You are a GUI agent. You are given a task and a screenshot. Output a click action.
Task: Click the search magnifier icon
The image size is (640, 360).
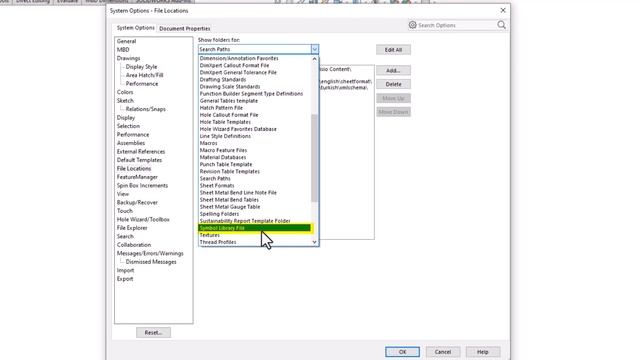502,25
